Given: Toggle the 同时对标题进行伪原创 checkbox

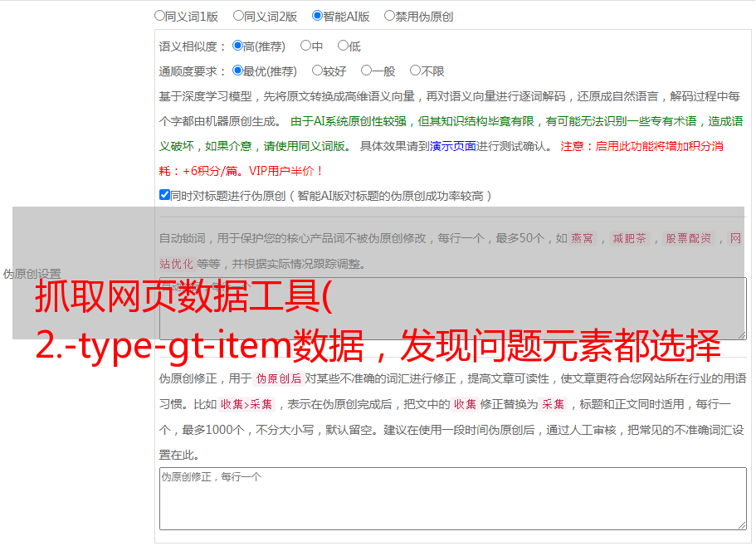Looking at the screenshot, I should tap(164, 196).
